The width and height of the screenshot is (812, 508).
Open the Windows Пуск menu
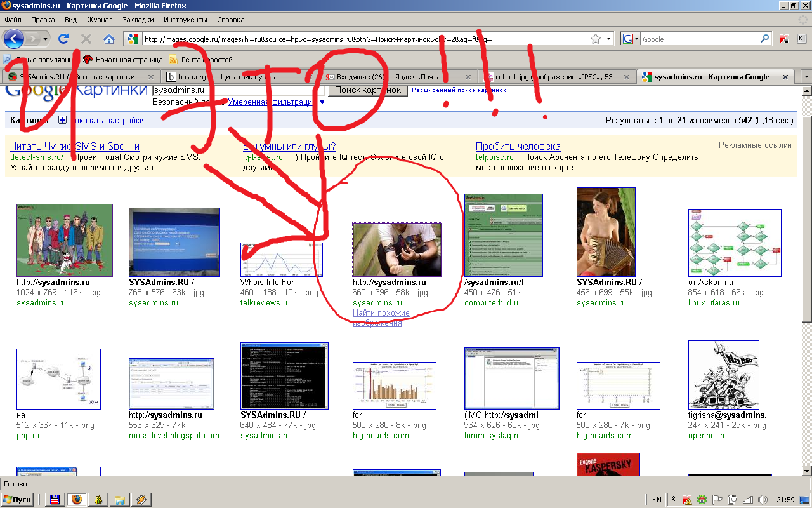click(x=17, y=499)
